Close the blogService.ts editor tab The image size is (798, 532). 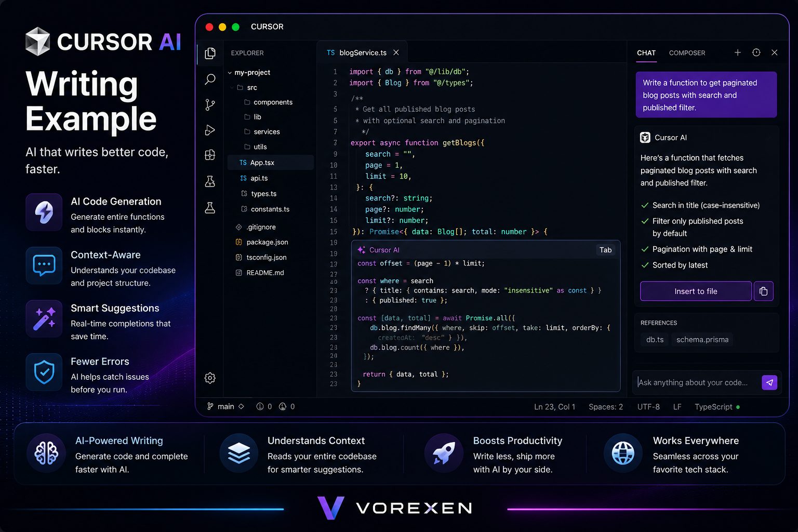coord(396,52)
